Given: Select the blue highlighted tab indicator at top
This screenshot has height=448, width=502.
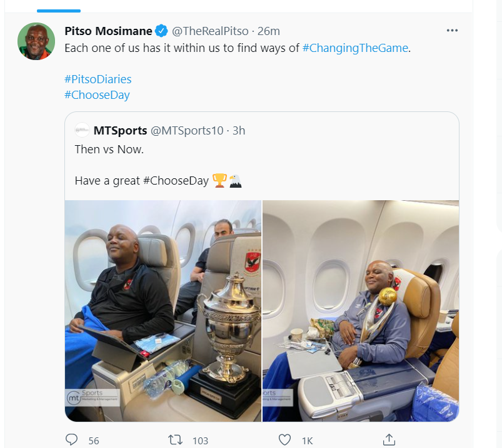Looking at the screenshot, I should 59,11.
